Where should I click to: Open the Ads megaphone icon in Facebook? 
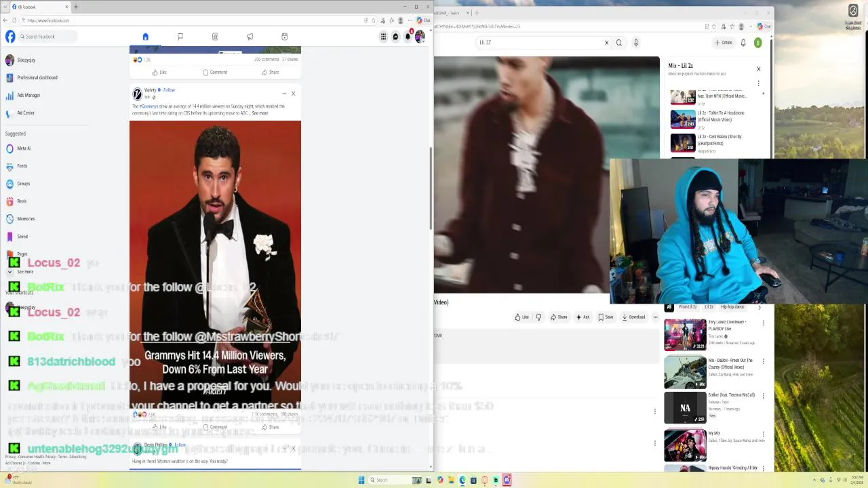click(x=250, y=37)
